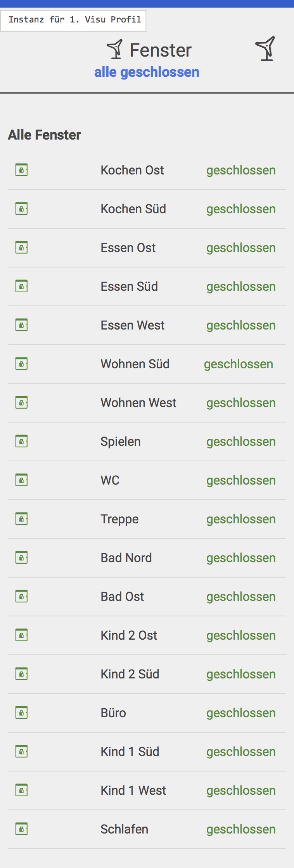Click the lock icon for Büro
The height and width of the screenshot is (868, 294).
(21, 713)
